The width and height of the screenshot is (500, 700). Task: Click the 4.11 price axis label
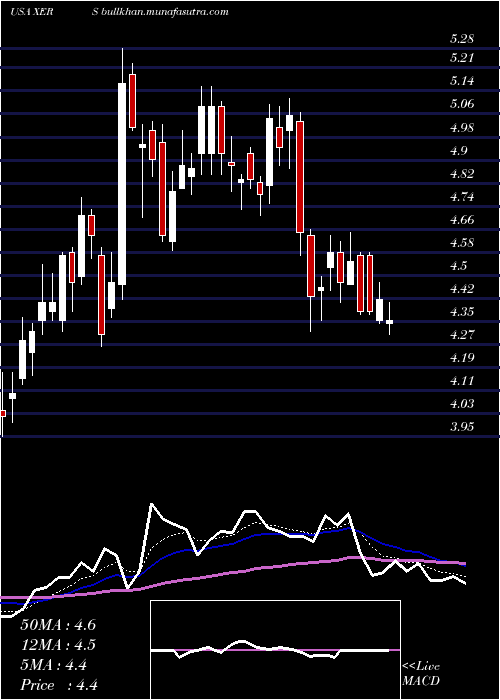(x=462, y=381)
